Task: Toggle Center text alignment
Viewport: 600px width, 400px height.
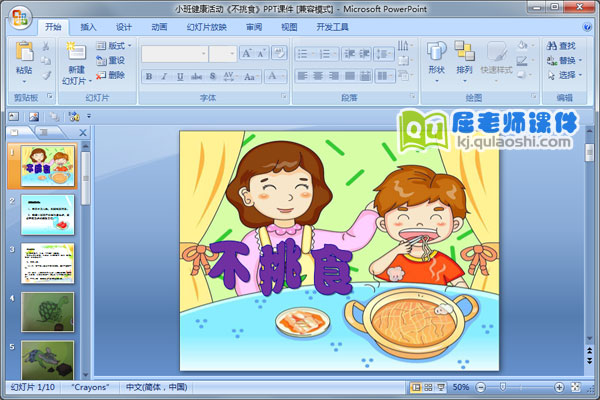Action: [x=318, y=76]
